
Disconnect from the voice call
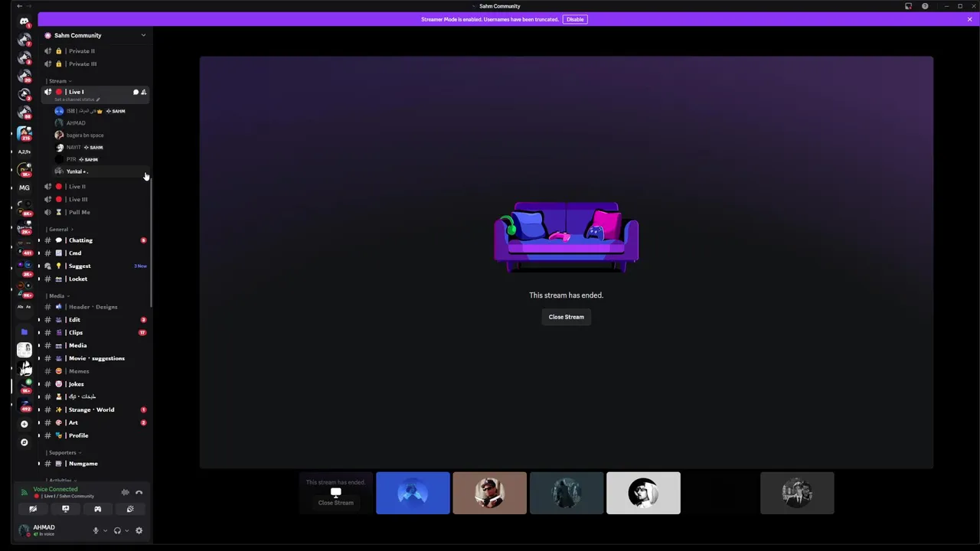coord(139,492)
